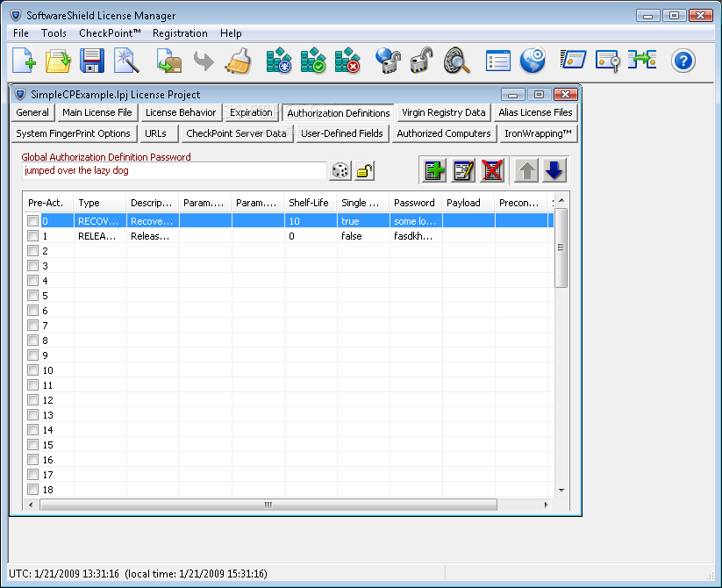Switch to the License Behavior tab
The image size is (722, 588).
point(181,112)
